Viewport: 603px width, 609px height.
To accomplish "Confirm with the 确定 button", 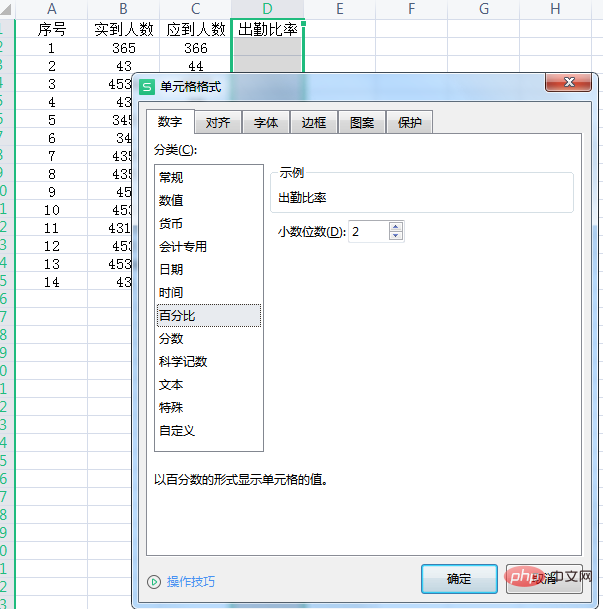I will pyautogui.click(x=459, y=579).
